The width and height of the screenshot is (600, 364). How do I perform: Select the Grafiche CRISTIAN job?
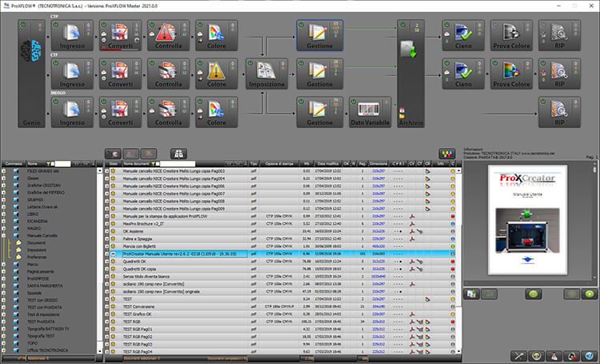coord(43,186)
